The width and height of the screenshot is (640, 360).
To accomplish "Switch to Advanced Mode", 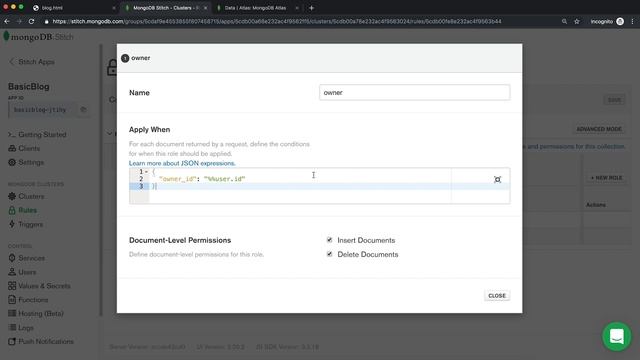I will coord(599,129).
